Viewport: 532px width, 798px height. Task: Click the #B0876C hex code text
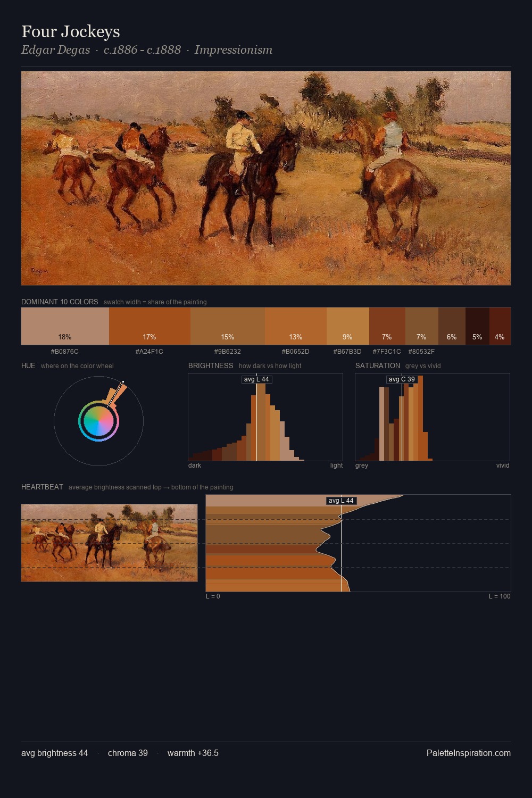[x=65, y=352]
